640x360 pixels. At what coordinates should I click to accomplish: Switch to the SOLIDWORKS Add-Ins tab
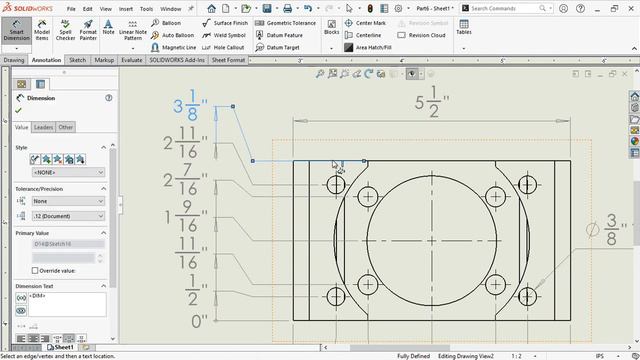point(177,60)
